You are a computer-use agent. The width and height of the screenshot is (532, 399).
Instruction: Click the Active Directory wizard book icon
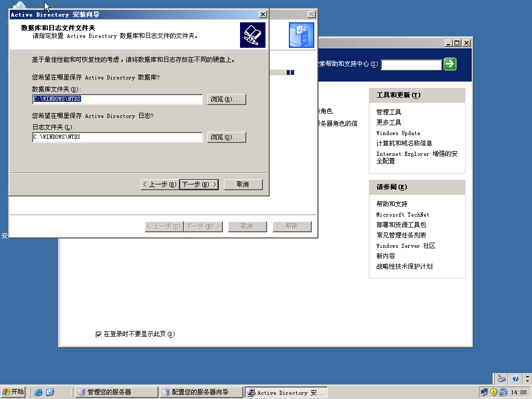pos(252,35)
